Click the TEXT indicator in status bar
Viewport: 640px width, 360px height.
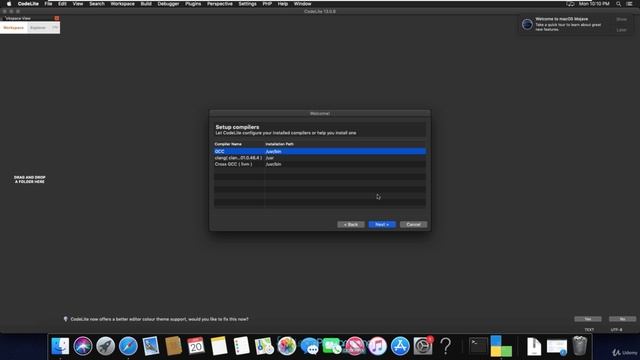(x=589, y=330)
